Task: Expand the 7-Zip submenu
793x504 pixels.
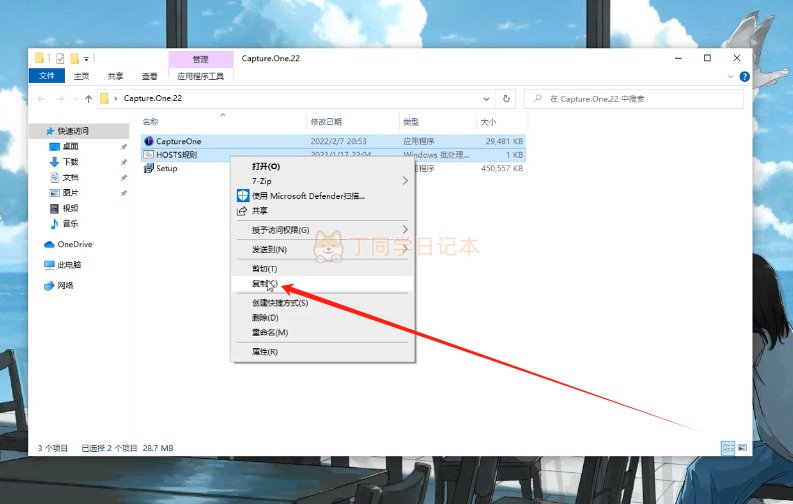Action: (405, 180)
